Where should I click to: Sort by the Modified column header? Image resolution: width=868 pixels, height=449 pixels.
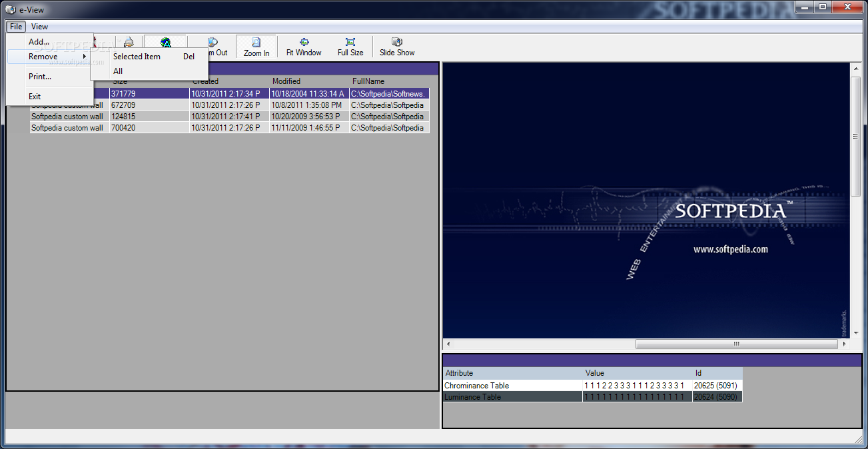(309, 81)
